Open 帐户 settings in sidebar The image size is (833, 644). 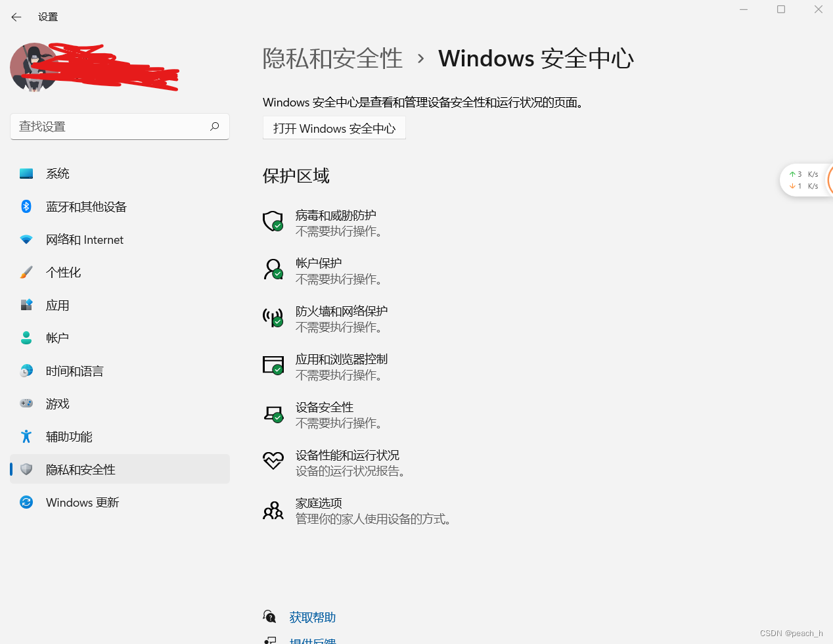click(120, 338)
